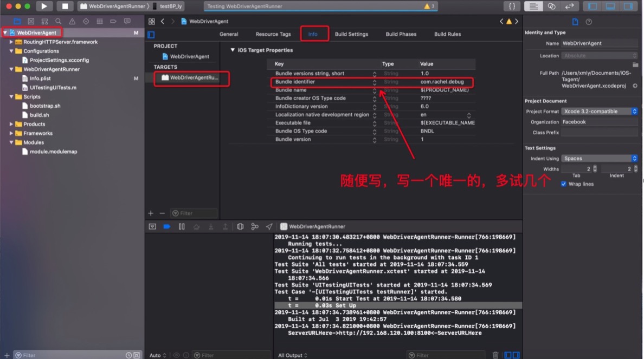Hide the right Utilities inspector panel
Image resolution: width=644 pixels, height=359 pixels.
coord(628,6)
